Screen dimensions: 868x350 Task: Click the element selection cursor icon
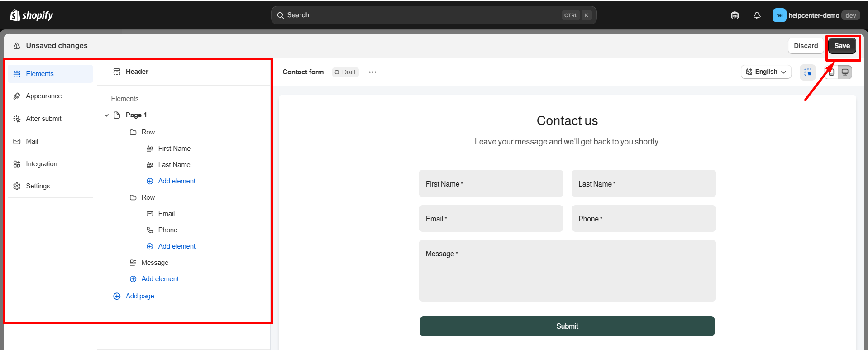click(807, 72)
